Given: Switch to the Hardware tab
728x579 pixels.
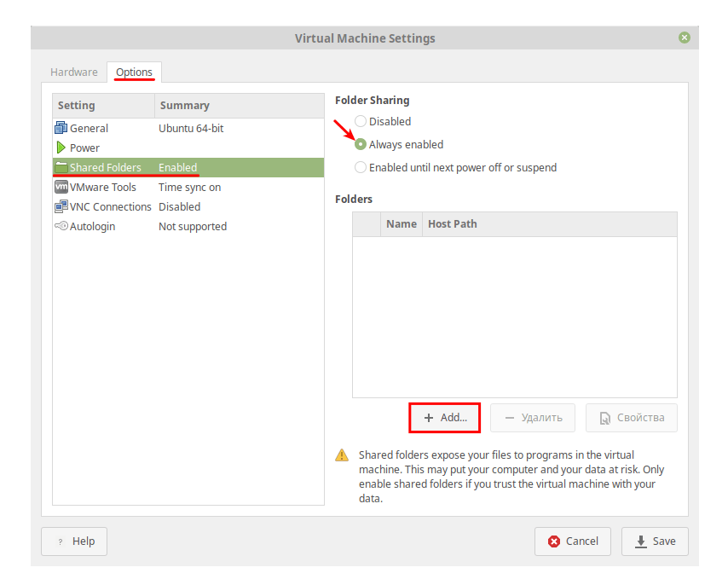Looking at the screenshot, I should click(x=74, y=72).
